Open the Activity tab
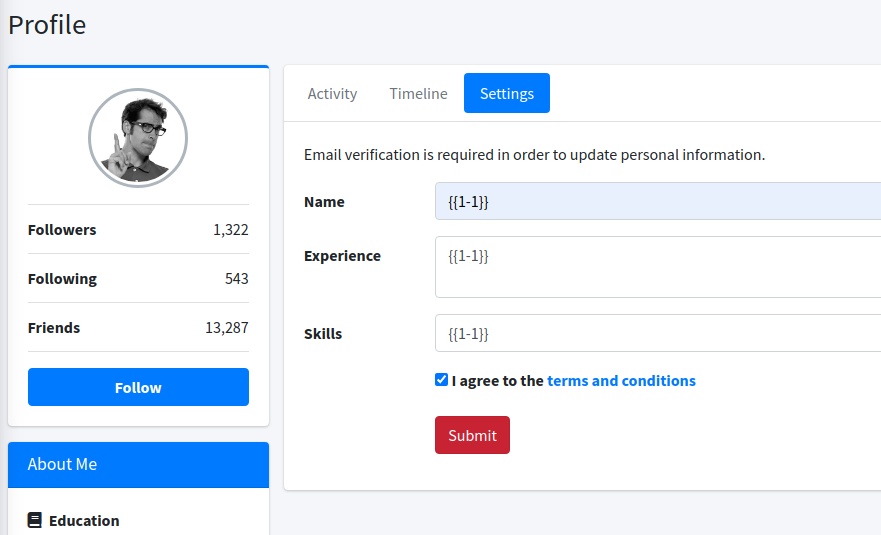Viewport: 881px width, 535px height. tap(332, 93)
